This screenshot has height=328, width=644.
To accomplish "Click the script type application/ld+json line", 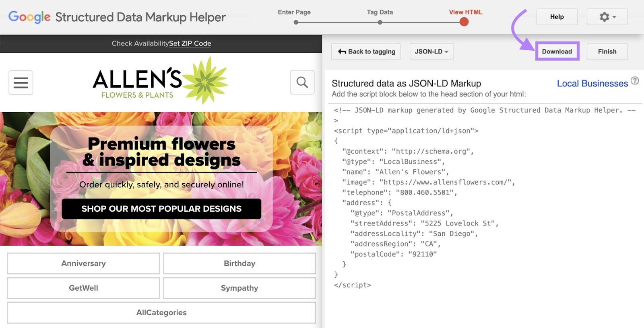I will coord(406,131).
